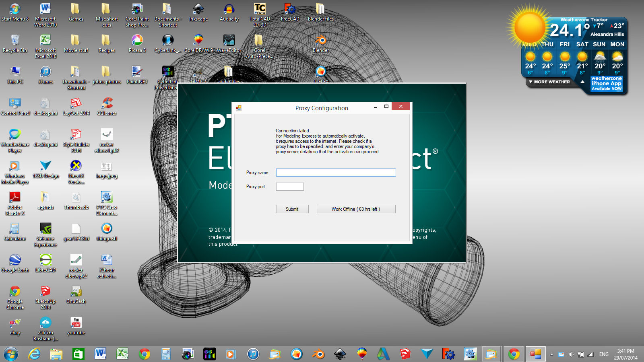Close the Proxy Configuration dialog
The width and height of the screenshot is (644, 362).
(x=400, y=106)
